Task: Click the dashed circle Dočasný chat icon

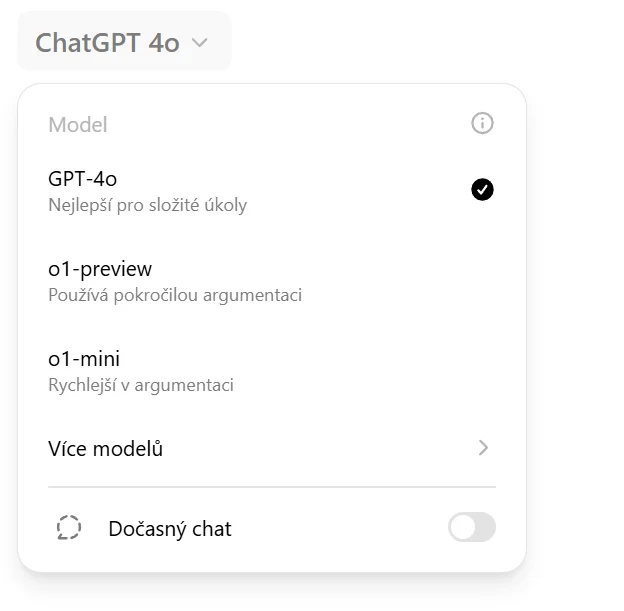Action: [x=69, y=528]
